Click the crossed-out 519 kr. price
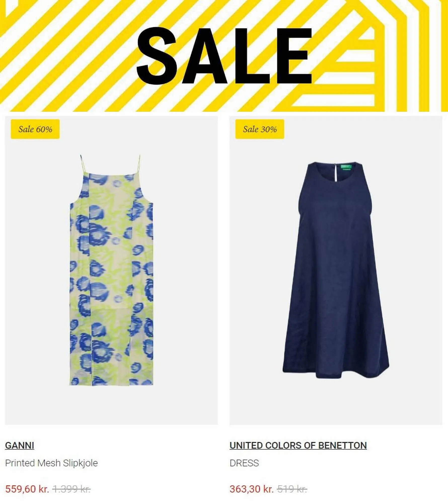448x503 pixels. click(x=292, y=489)
